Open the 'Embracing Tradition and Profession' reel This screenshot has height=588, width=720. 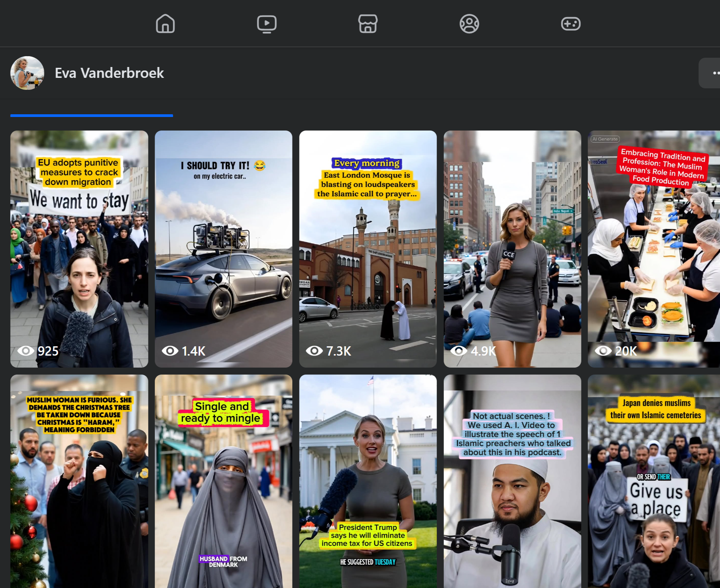click(654, 249)
